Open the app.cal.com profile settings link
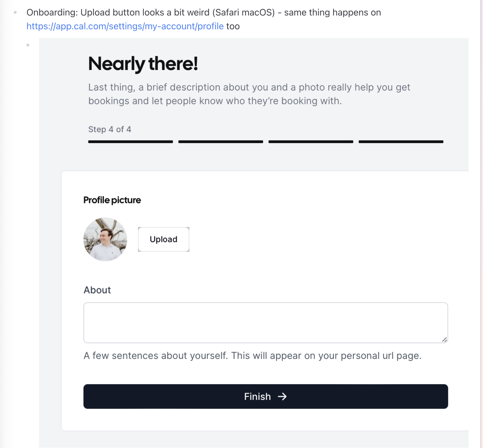483x448 pixels. (x=125, y=26)
